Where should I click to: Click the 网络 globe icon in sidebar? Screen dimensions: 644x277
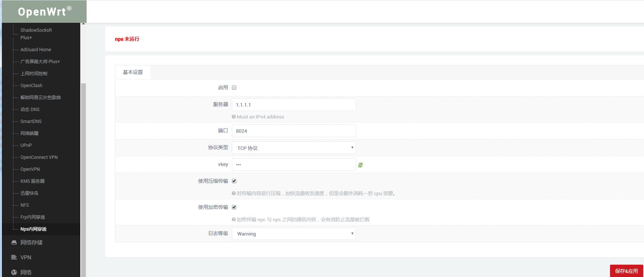[x=14, y=272]
